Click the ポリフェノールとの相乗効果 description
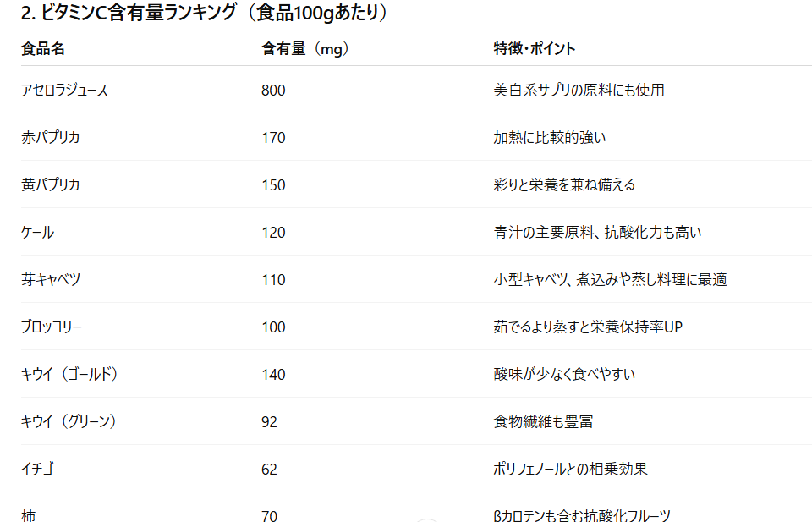This screenshot has width=812, height=522. (571, 469)
